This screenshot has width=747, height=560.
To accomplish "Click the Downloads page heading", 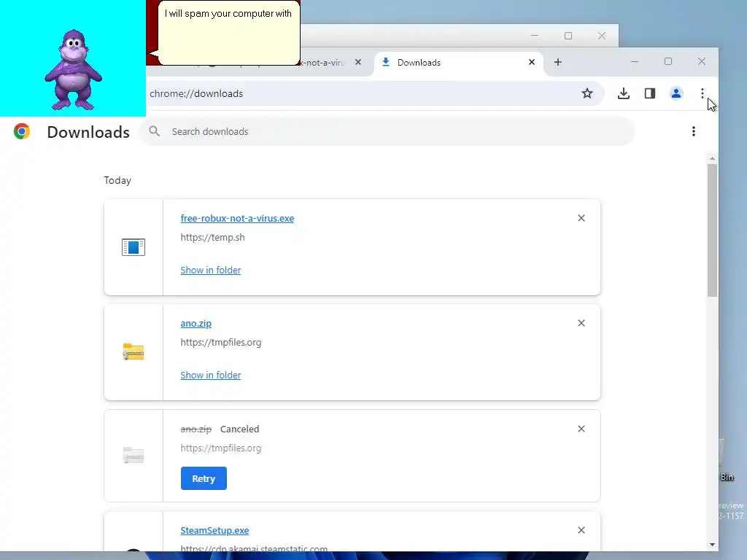I will point(88,132).
